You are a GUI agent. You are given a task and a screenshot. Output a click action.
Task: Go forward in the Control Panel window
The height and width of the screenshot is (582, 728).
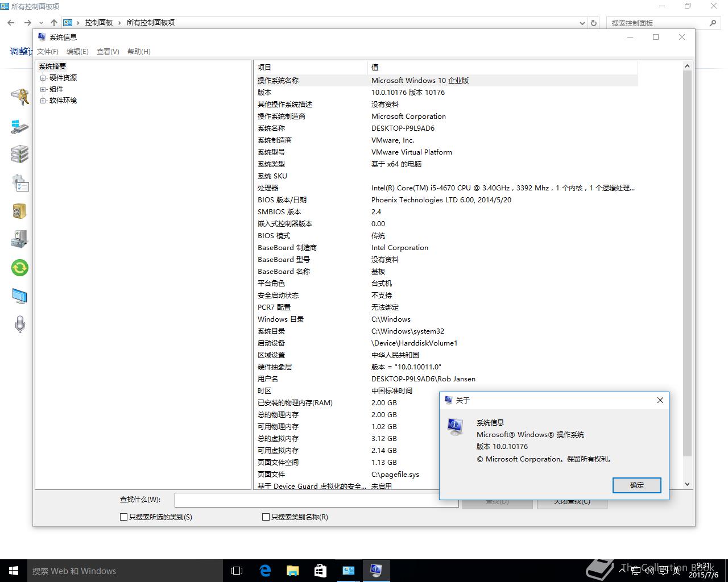(x=27, y=23)
